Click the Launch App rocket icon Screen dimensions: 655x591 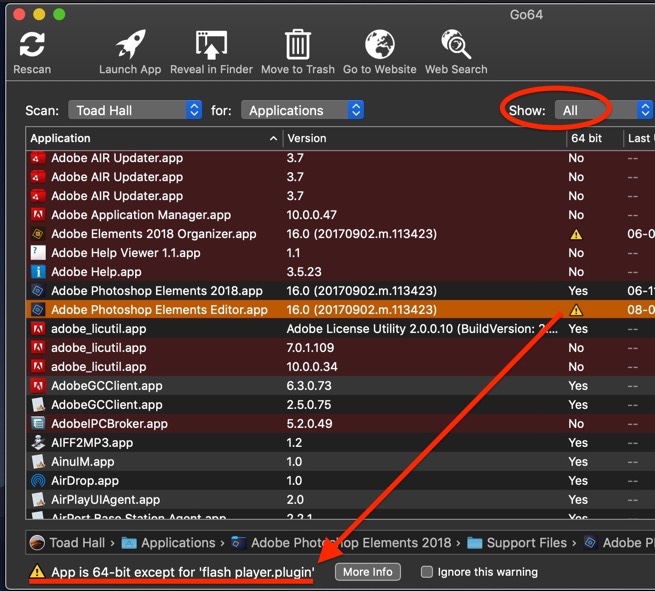pyautogui.click(x=131, y=44)
